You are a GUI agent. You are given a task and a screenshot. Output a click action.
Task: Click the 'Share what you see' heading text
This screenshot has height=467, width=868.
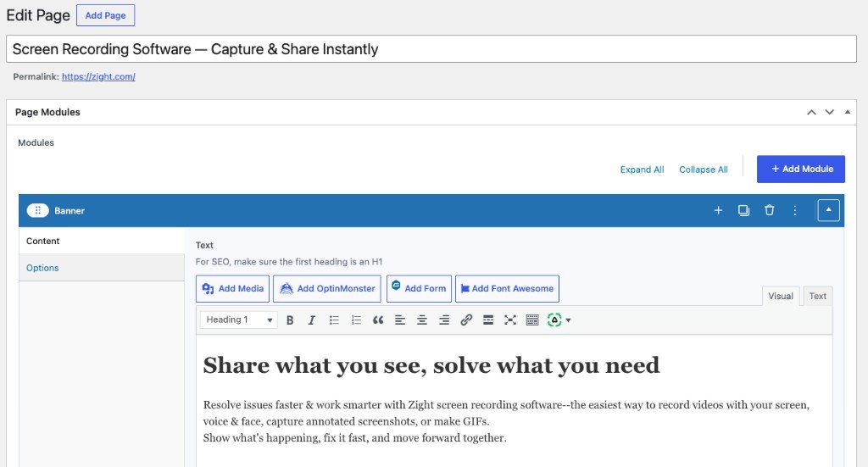(431, 366)
